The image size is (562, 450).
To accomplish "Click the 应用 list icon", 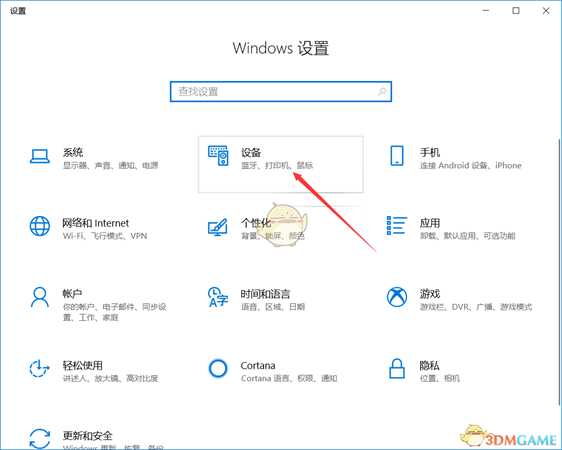I will [397, 226].
